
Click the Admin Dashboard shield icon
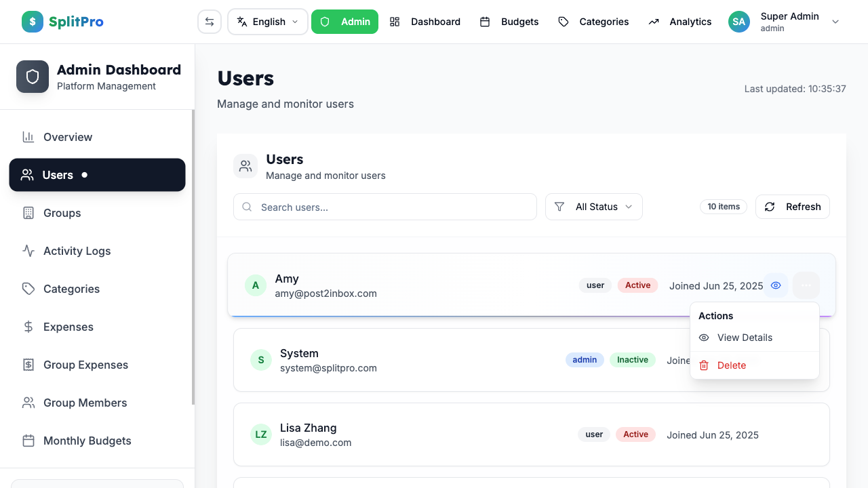pyautogui.click(x=33, y=77)
